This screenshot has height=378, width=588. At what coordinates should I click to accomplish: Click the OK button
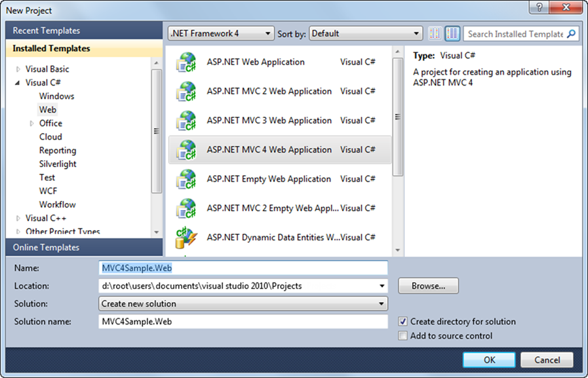pos(489,360)
